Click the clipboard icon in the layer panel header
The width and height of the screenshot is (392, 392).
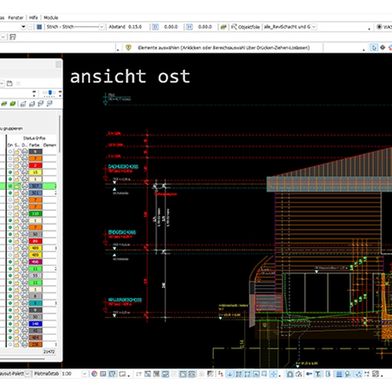tap(10, 83)
